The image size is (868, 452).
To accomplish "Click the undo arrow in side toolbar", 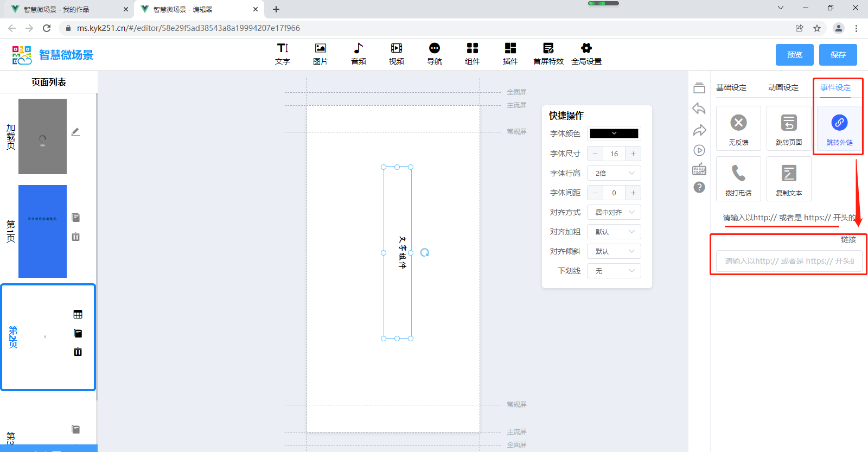I will (699, 109).
